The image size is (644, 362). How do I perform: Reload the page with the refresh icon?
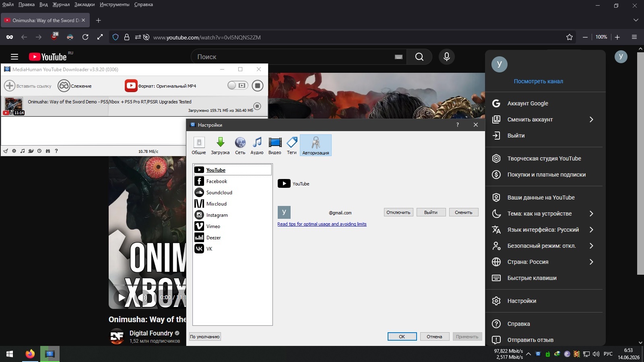pos(85,37)
